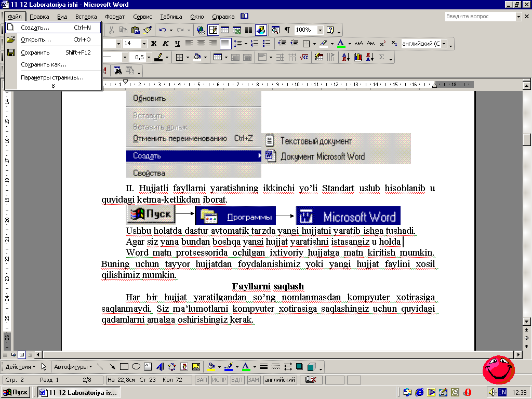
Task: Insert a Text Box from drawing toolbar
Action: [148, 366]
